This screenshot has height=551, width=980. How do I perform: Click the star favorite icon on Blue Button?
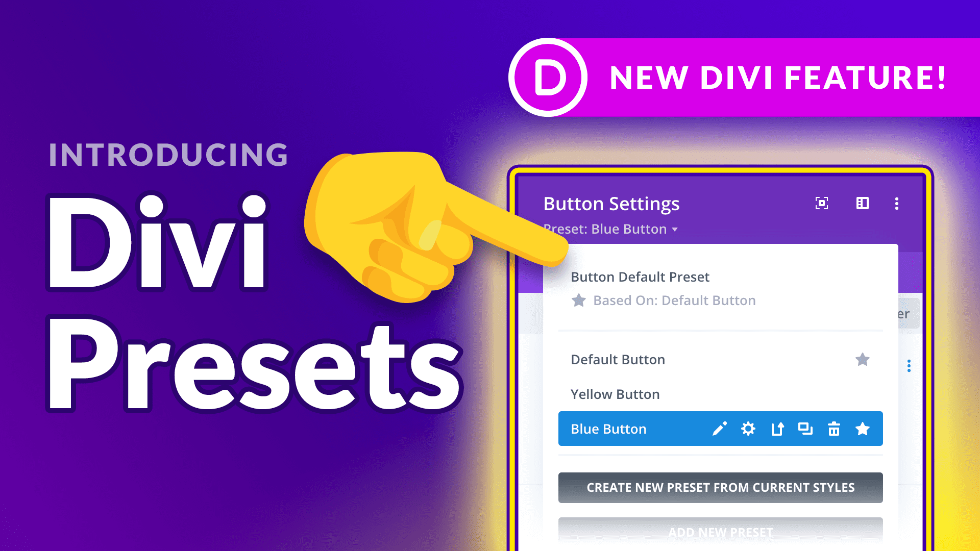tap(862, 429)
